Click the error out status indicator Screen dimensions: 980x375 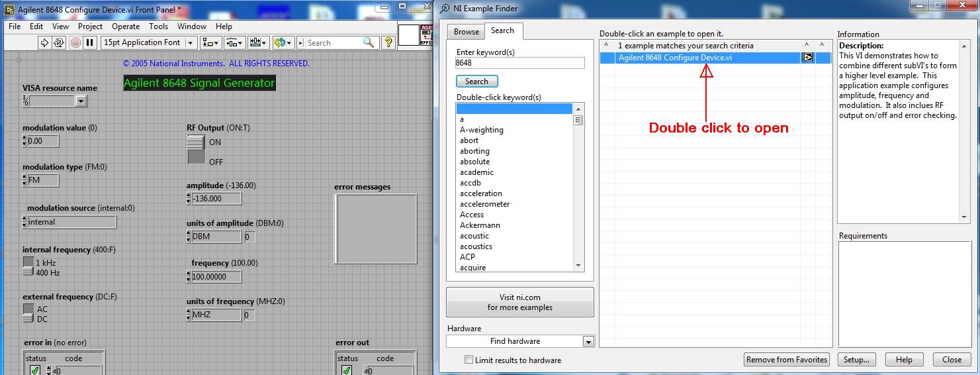(x=347, y=370)
